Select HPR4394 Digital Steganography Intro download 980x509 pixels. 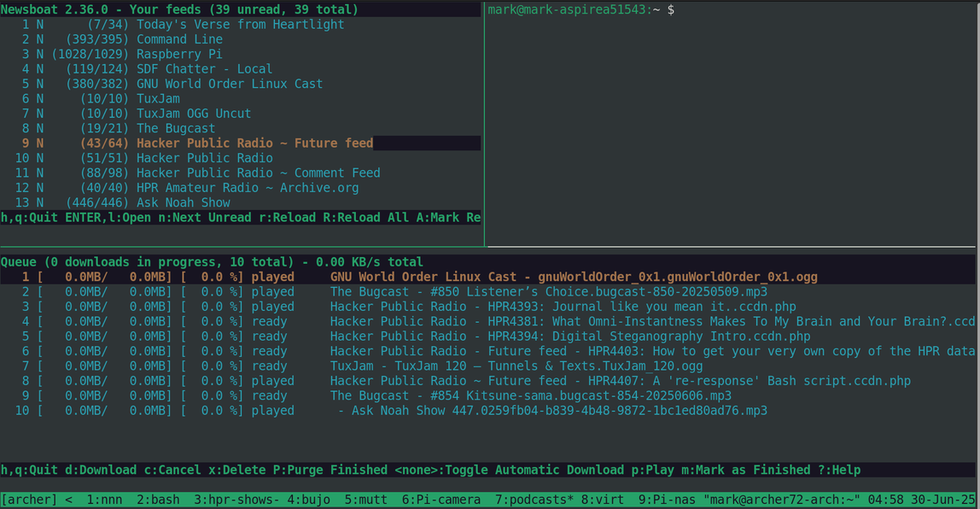569,336
